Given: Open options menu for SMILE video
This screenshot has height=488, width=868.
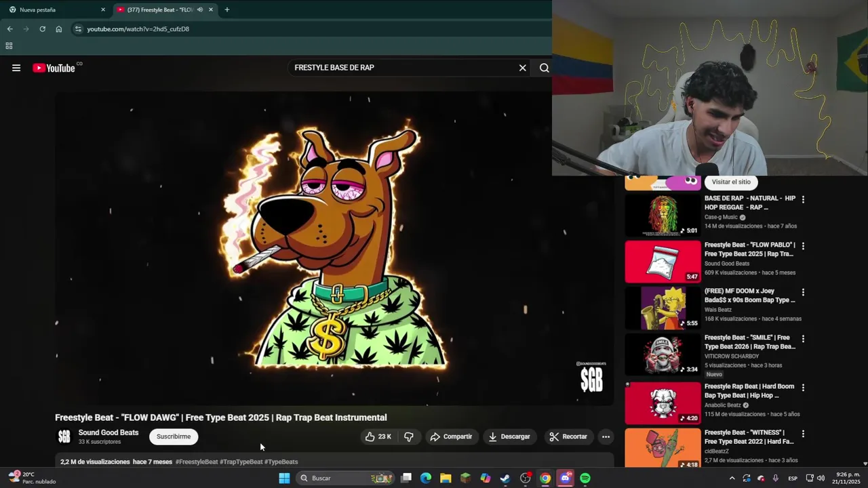Looking at the screenshot, I should (803, 338).
